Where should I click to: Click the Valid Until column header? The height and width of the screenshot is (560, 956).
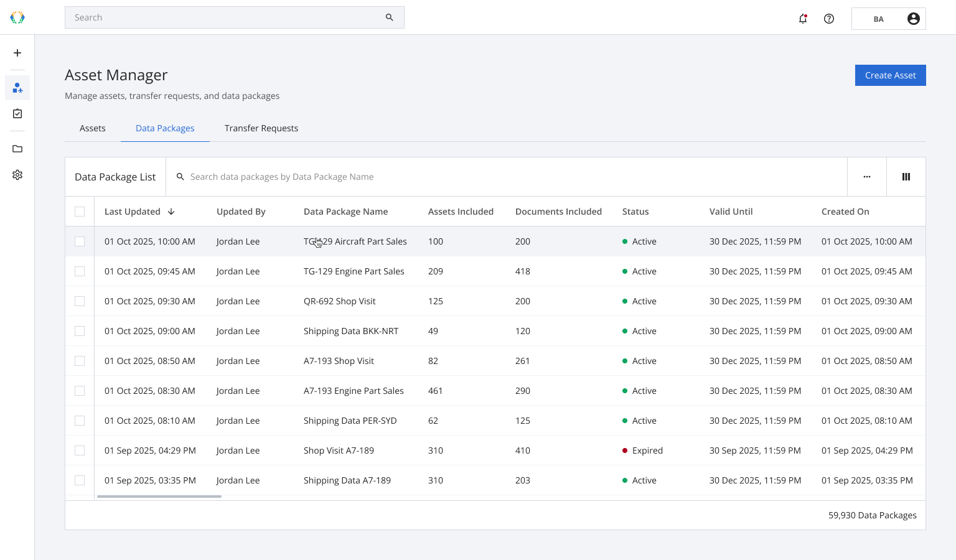[x=731, y=212]
